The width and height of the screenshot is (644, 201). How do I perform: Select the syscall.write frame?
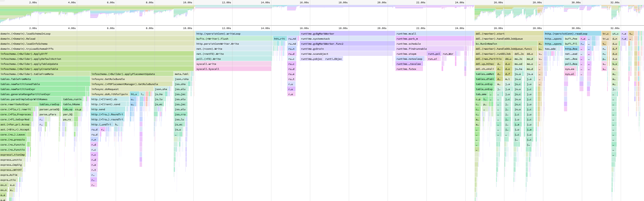click(x=233, y=64)
